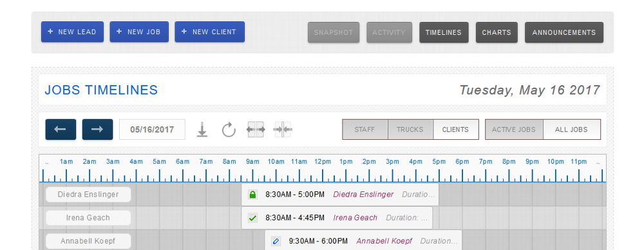The image size is (644, 250).
Task: Show the Charts view
Action: pyautogui.click(x=497, y=32)
